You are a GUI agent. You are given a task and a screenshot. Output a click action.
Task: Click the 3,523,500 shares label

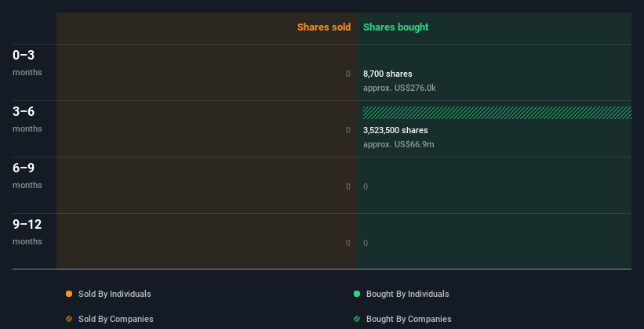click(x=395, y=130)
